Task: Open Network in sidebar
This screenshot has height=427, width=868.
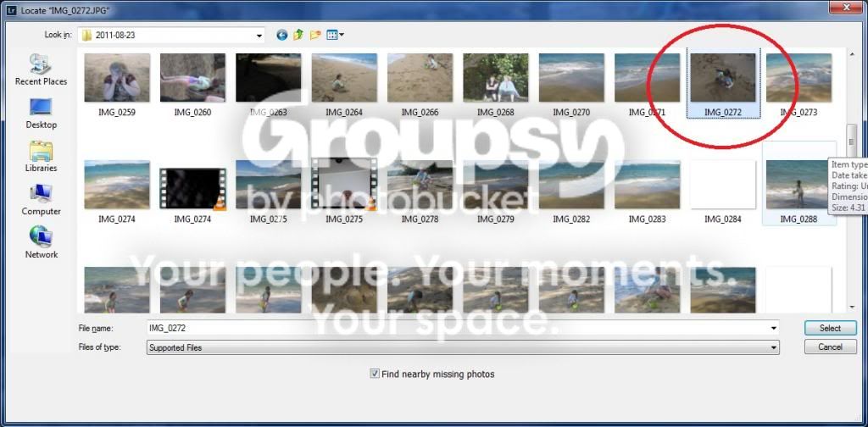Action: click(41, 243)
